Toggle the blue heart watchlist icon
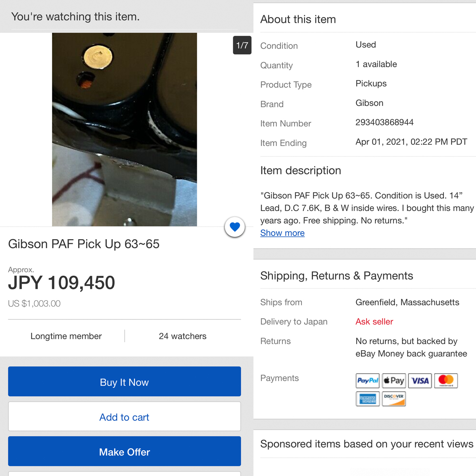Viewport: 476px width, 476px height. [235, 227]
